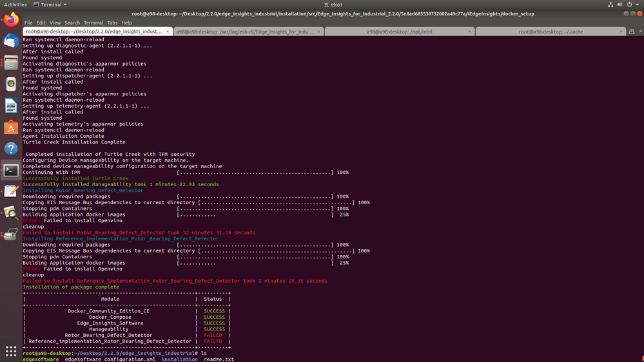Click 'Turtle Creek Installation Complete' line

[74, 142]
